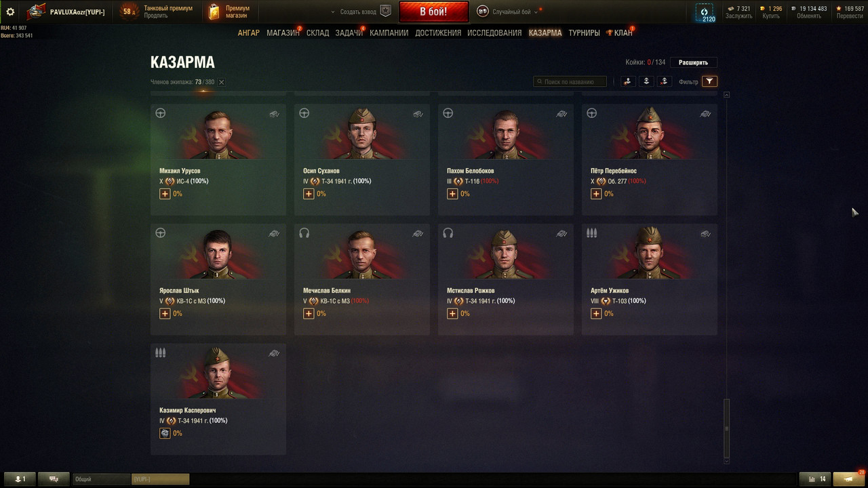868x488 pixels.
Task: Select Казимир Касперович new skill icon
Action: click(x=165, y=433)
